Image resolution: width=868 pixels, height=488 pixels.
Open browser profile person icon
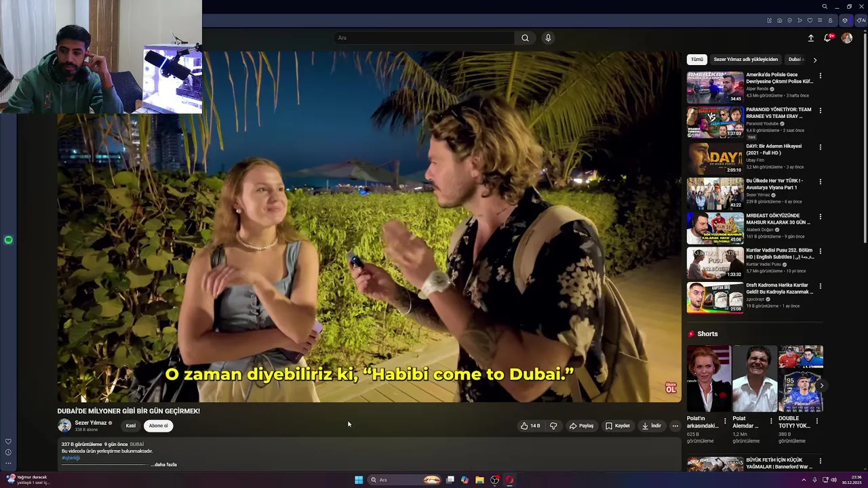(830, 20)
